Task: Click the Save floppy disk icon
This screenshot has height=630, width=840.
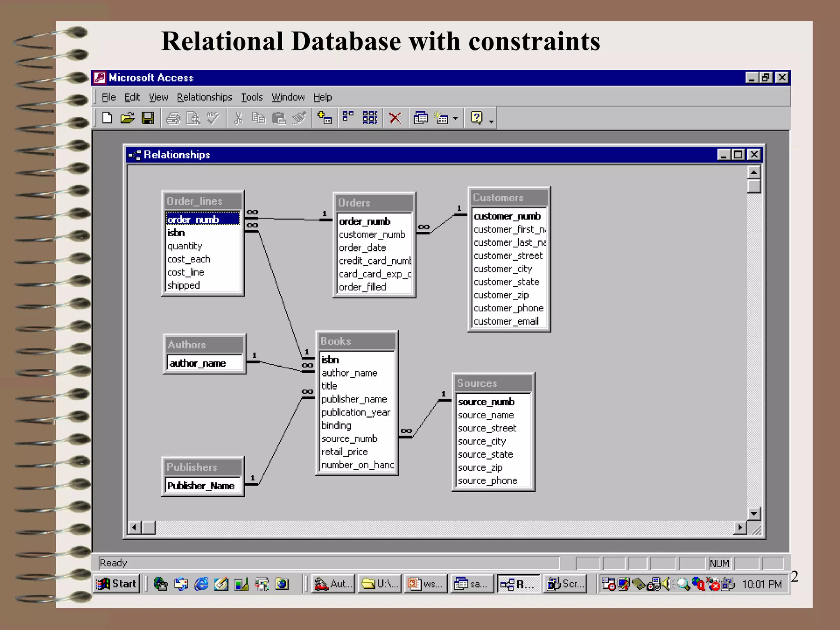Action: [x=148, y=119]
